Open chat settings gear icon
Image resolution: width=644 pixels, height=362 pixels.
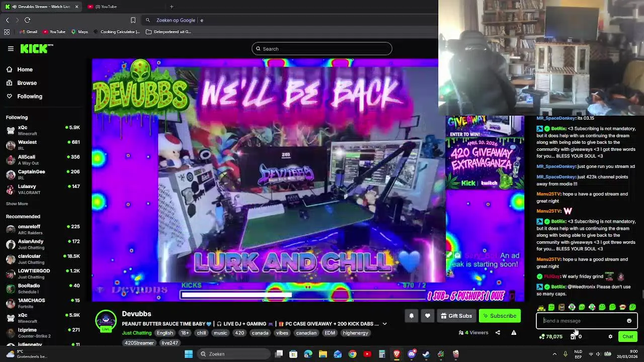click(x=610, y=337)
